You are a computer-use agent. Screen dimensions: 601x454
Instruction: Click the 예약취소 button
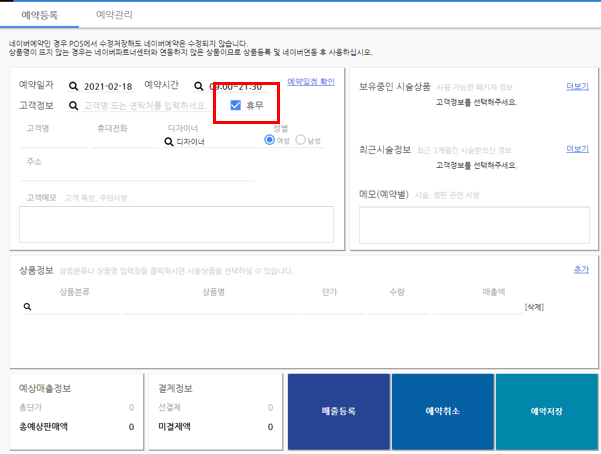tap(443, 411)
